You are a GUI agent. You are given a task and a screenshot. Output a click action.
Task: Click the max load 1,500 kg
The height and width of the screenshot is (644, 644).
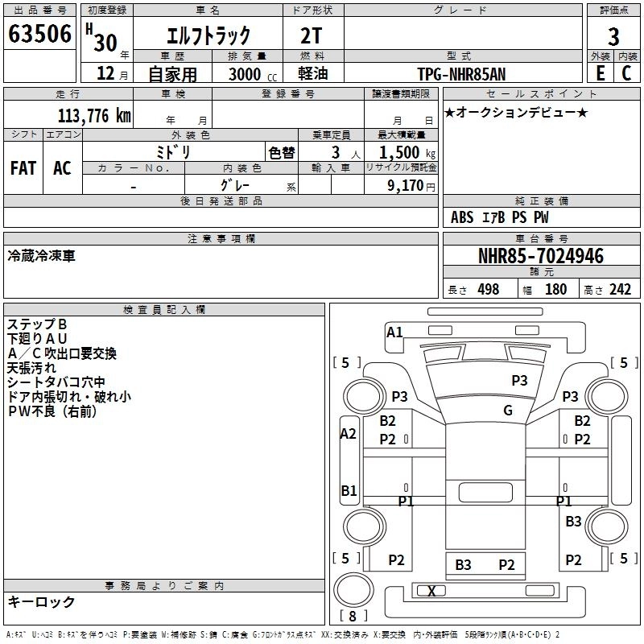407,153
